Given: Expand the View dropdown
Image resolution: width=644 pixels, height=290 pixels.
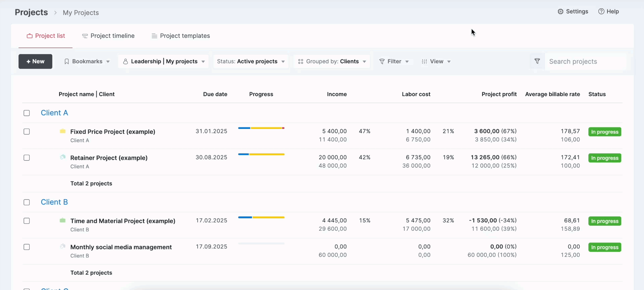Looking at the screenshot, I should click(x=436, y=62).
